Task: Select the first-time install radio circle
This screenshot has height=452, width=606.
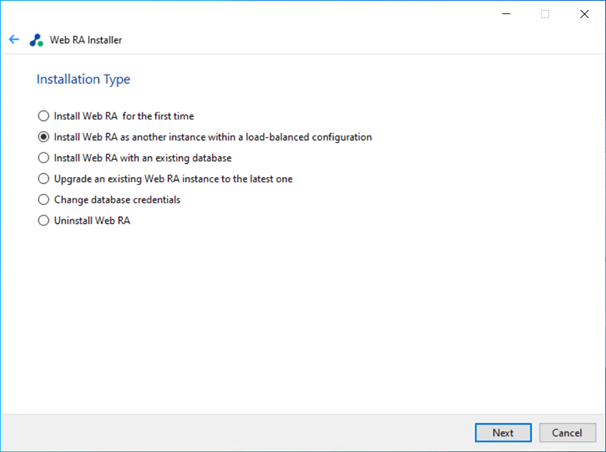Action: (44, 116)
